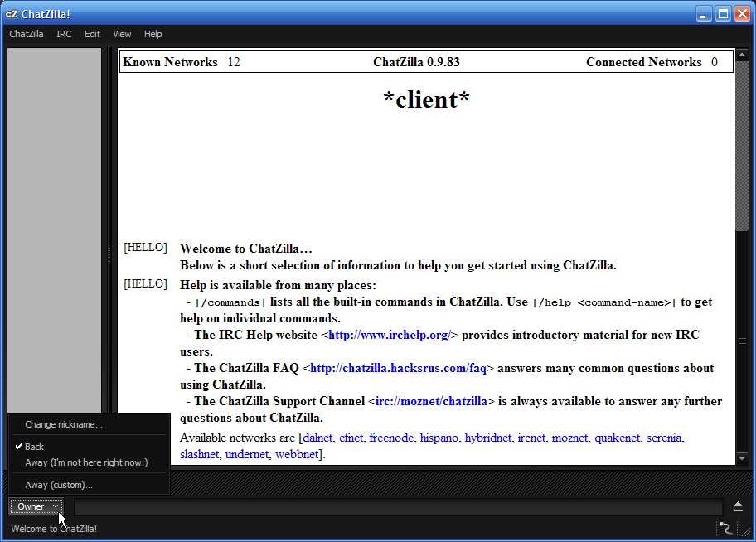Minimize the ChatZilla window

704,14
